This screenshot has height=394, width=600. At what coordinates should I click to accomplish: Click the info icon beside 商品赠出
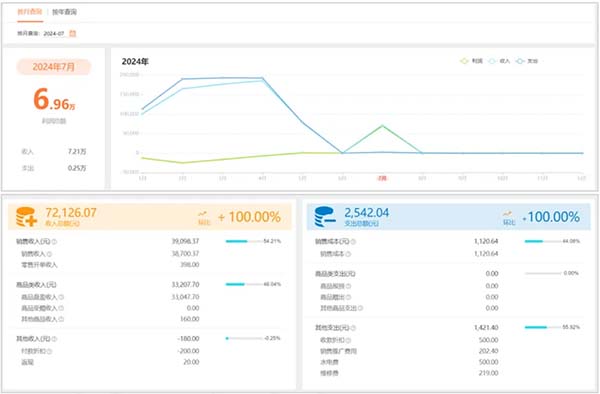pyautogui.click(x=349, y=297)
